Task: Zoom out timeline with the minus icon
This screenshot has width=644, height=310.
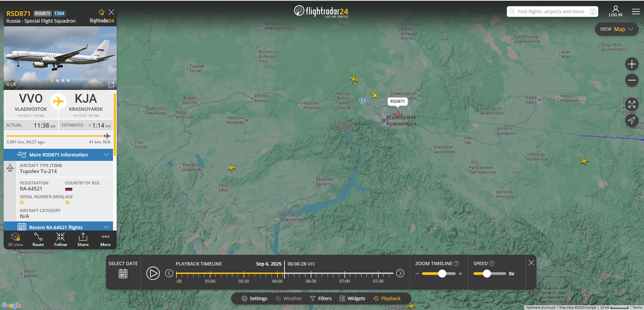Action: point(417,274)
